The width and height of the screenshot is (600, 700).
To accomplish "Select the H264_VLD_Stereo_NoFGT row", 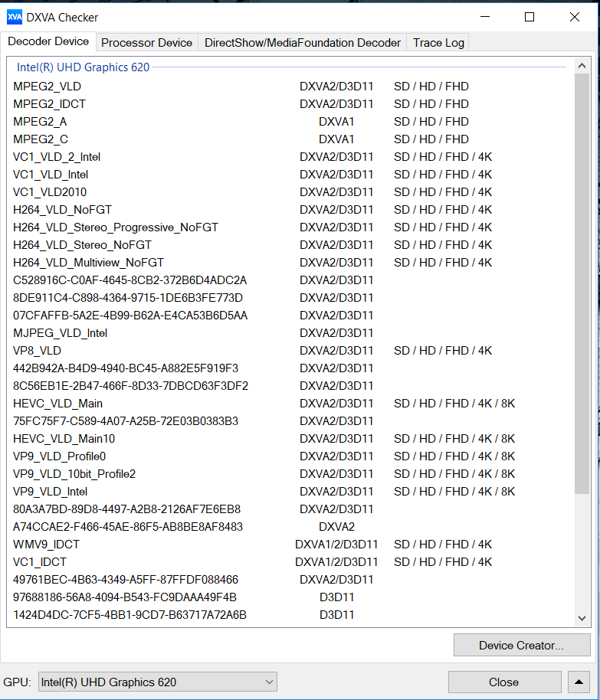I will tap(290, 245).
